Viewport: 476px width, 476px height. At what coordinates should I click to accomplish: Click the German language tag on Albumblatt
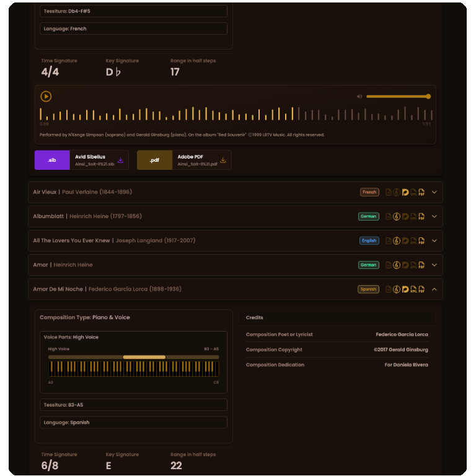(369, 216)
